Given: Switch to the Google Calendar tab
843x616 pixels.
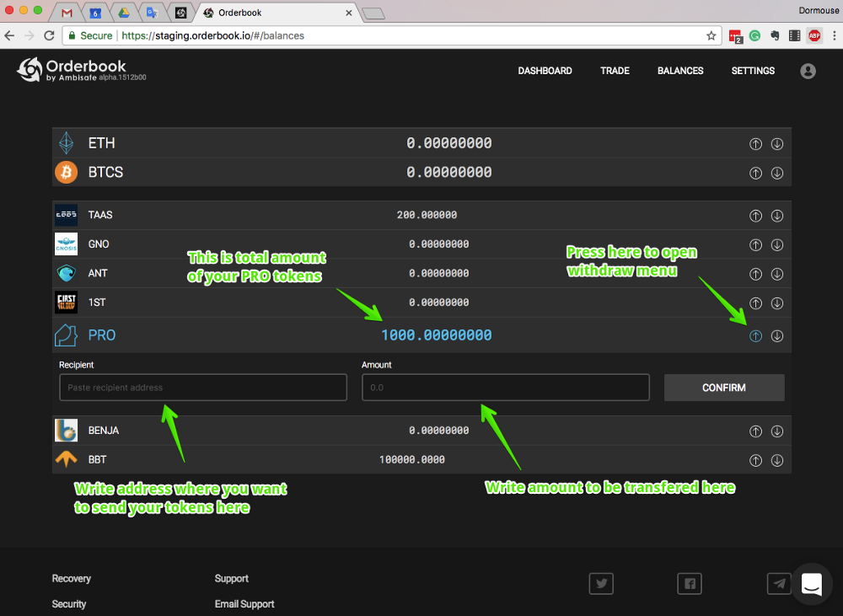Looking at the screenshot, I should 95,13.
